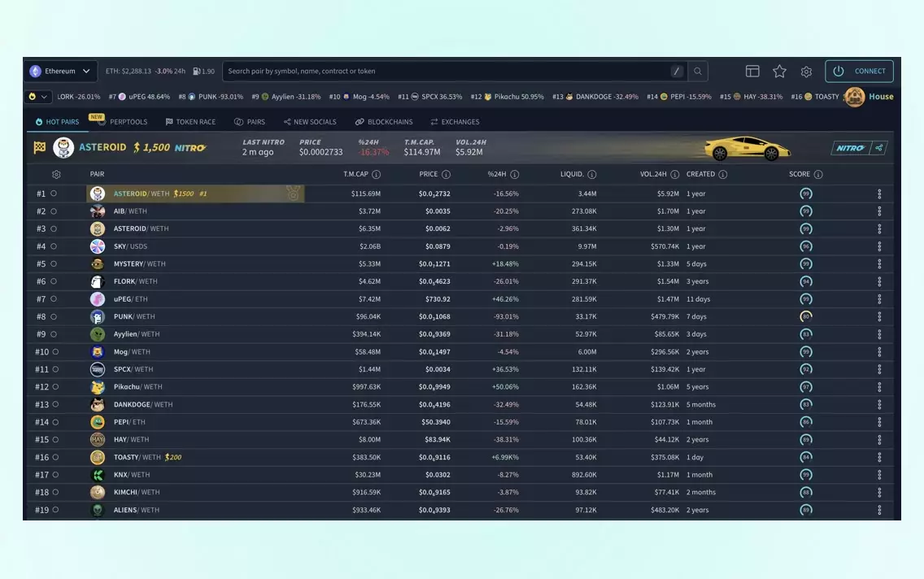
Task: Select the Hot Pairs tab
Action: pos(57,122)
